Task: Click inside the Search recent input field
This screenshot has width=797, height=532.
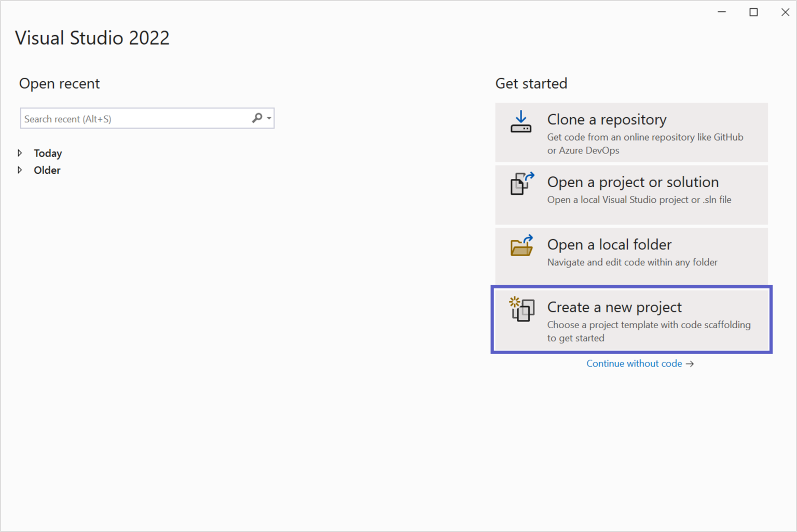Action: click(x=130, y=118)
